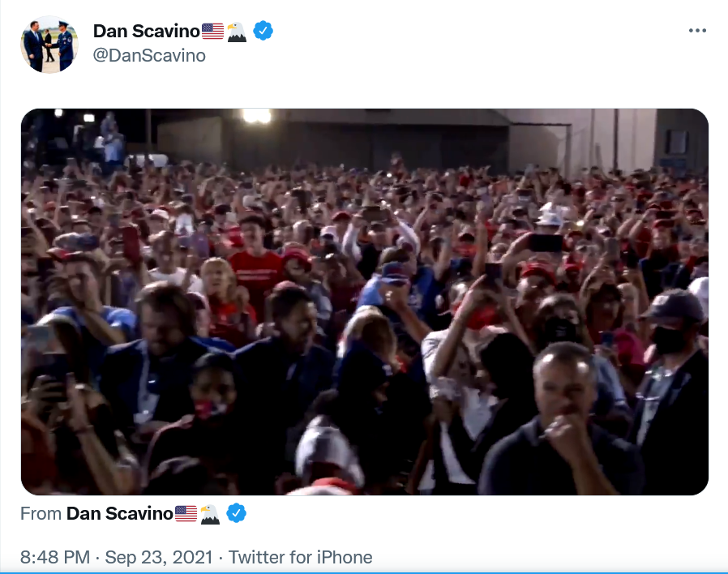This screenshot has width=728, height=574.
Task: Click the American flag emoji in header name
Action: 212,31
